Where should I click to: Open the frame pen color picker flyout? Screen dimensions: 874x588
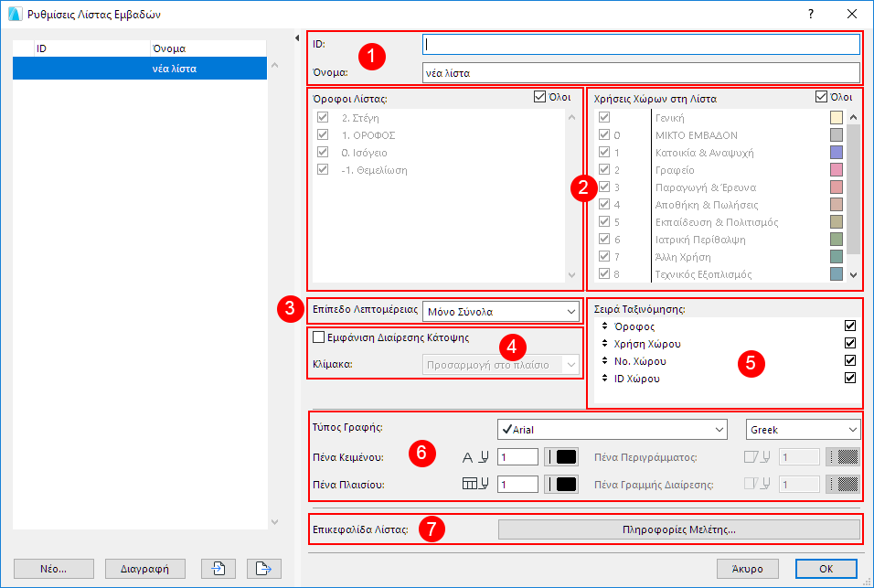point(561,484)
